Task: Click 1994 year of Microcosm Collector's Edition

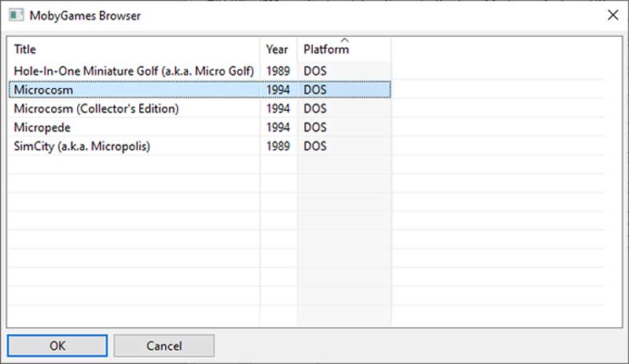Action: [278, 108]
